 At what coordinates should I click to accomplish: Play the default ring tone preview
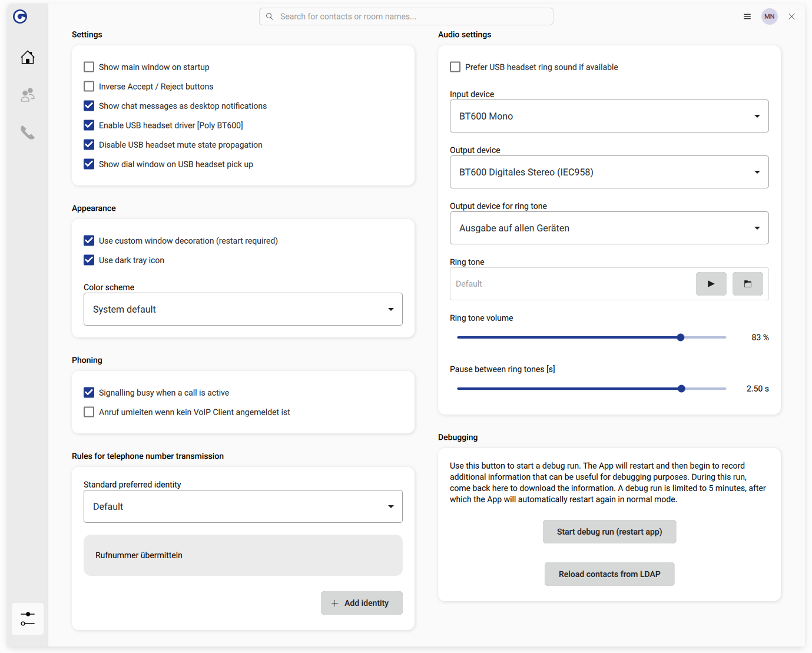click(711, 283)
